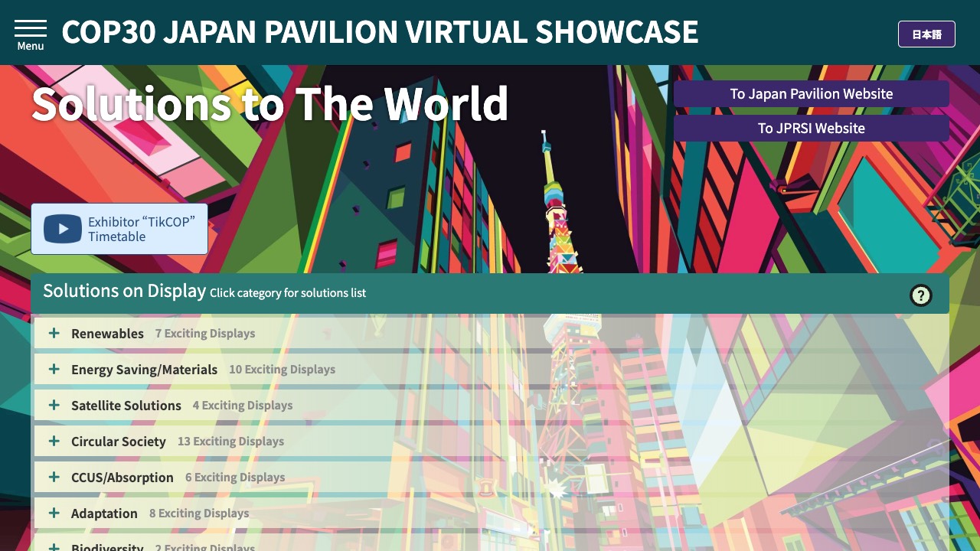The width and height of the screenshot is (980, 551).
Task: Click the plus icon beside CCUS/Absorption
Action: (54, 477)
